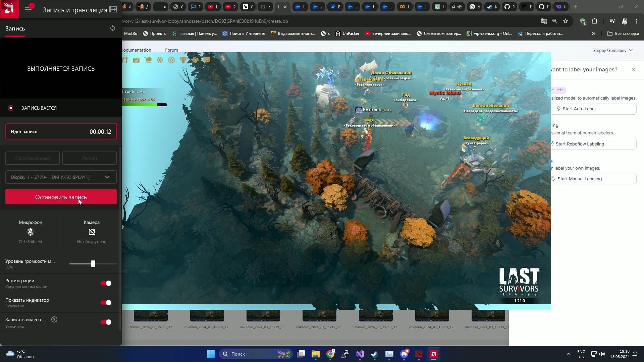Open File Explorer from the taskbar
This screenshot has height=362, width=644.
point(316,354)
